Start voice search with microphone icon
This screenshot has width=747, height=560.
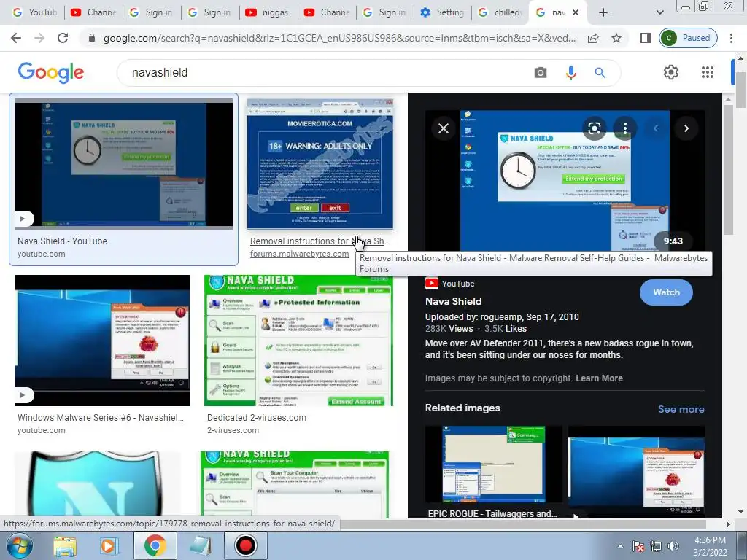(570, 72)
